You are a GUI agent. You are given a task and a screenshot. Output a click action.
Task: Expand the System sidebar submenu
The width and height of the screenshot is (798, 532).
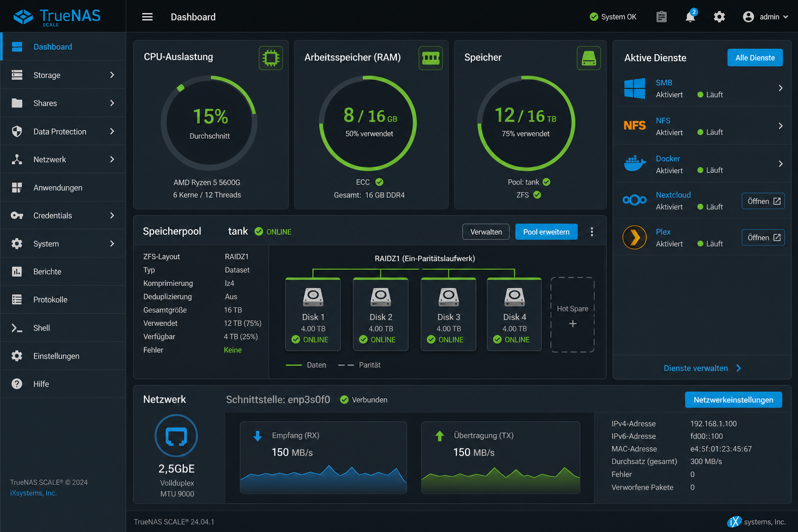(112, 244)
